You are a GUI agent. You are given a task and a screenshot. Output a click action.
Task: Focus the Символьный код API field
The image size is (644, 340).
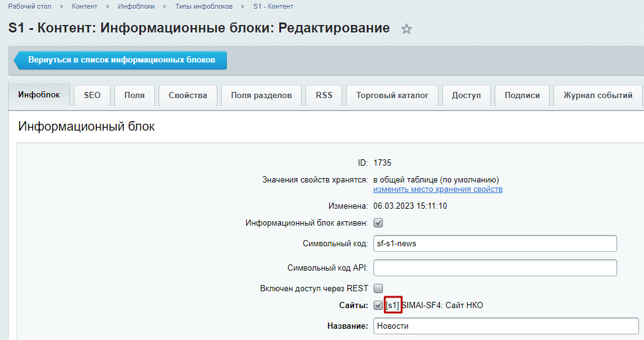click(x=495, y=267)
